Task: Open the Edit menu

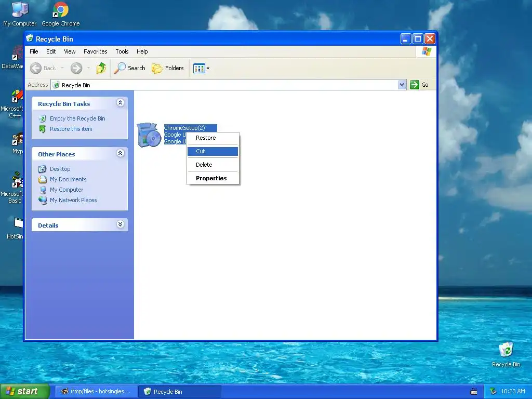Action: pos(51,51)
